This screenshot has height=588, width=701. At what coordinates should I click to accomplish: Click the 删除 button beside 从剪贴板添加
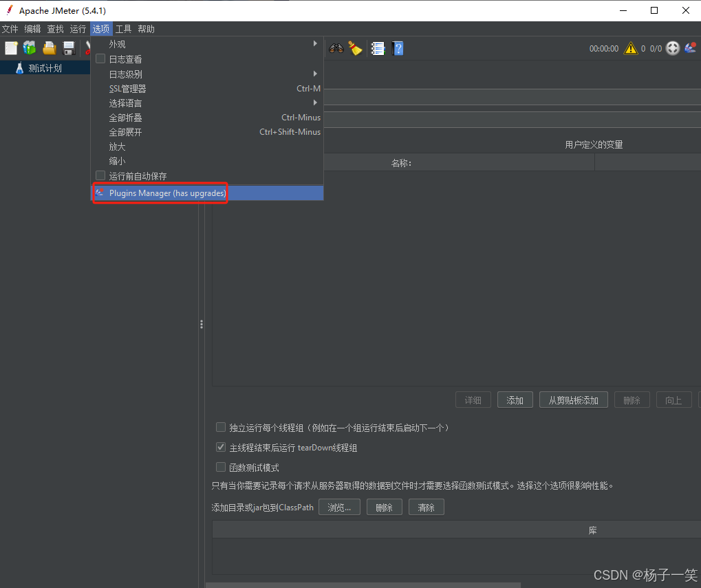point(632,400)
